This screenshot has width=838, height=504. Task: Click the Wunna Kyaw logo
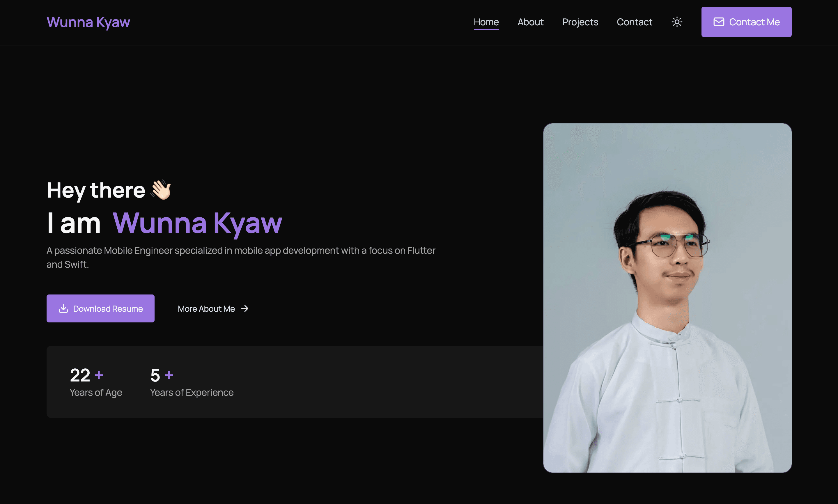point(88,22)
